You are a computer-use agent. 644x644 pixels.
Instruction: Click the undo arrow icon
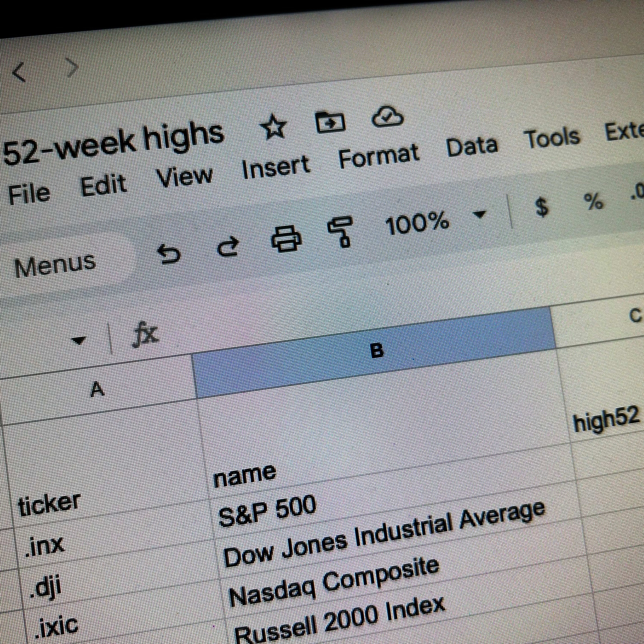pos(169,254)
